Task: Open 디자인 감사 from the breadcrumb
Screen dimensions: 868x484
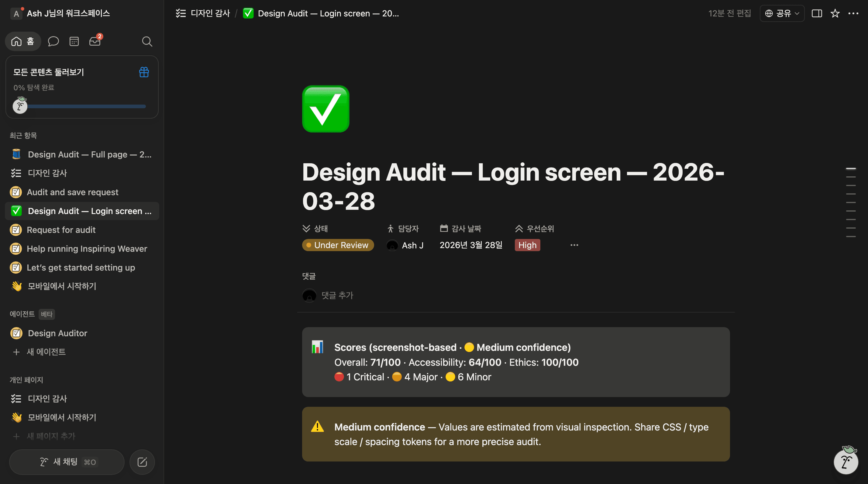Action: coord(210,13)
